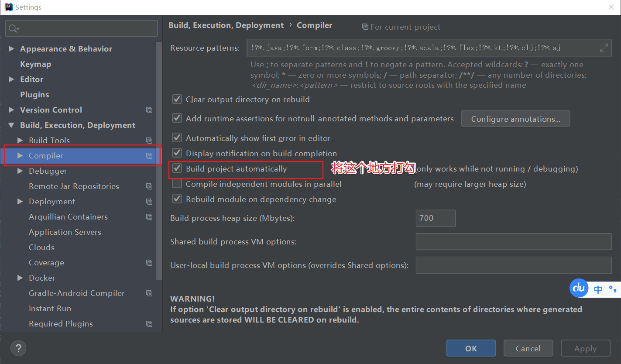621x364 pixels.
Task: Click project-level icon beside Version Control
Action: tap(149, 110)
